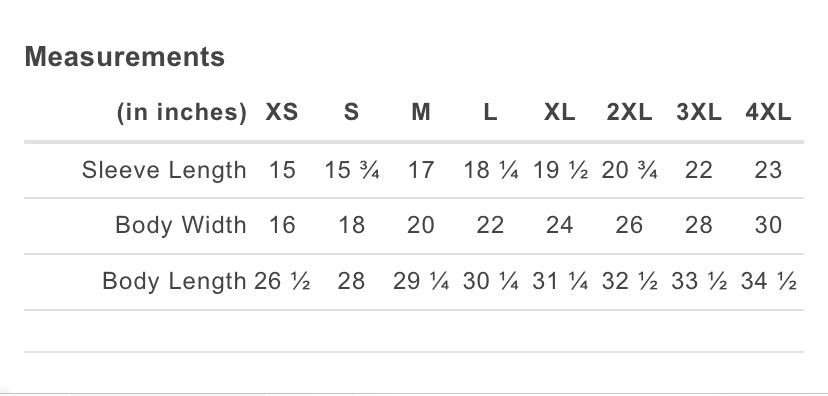Click sleeve length value 23 for 4XL
The image size is (828, 396).
point(768,171)
